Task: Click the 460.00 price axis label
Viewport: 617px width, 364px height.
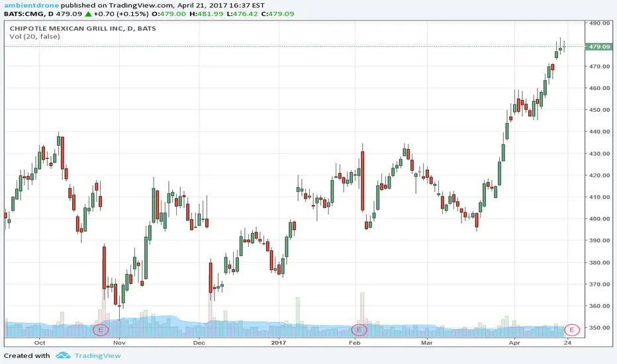Action: tap(599, 88)
